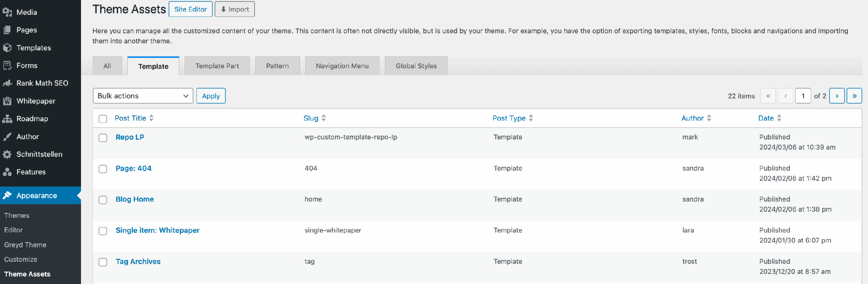Click the current page number field

[803, 96]
